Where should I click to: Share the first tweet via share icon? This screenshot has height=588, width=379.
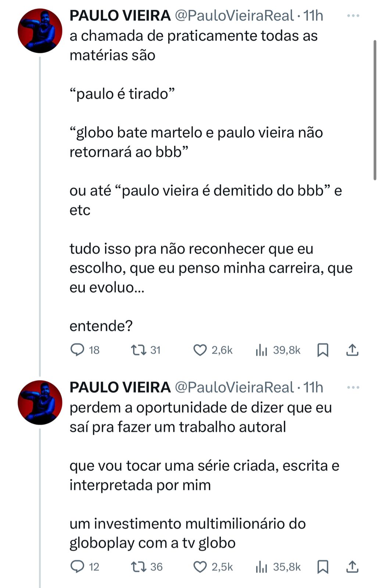[352, 350]
